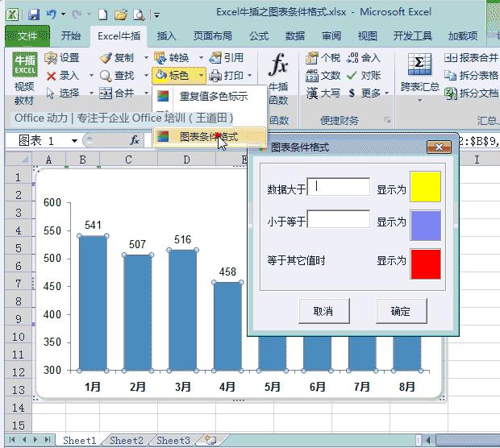Select 图表条件格式 menu item
The height and width of the screenshot is (448, 500).
click(x=210, y=137)
